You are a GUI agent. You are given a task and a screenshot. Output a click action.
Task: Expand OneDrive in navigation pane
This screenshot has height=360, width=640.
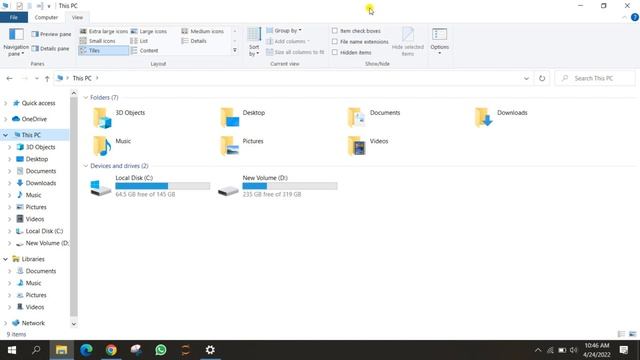click(x=5, y=119)
